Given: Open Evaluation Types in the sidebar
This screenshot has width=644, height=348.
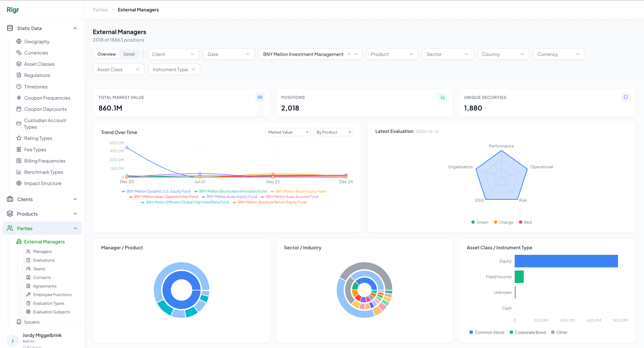Looking at the screenshot, I should 49,303.
